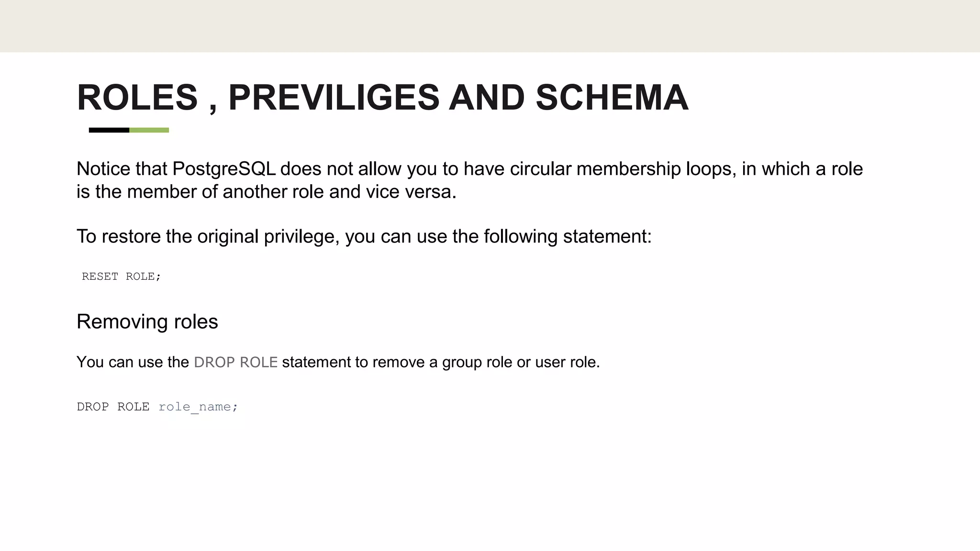This screenshot has width=980, height=551.
Task: Click the gray DROP ROLE inline text
Action: (x=235, y=362)
